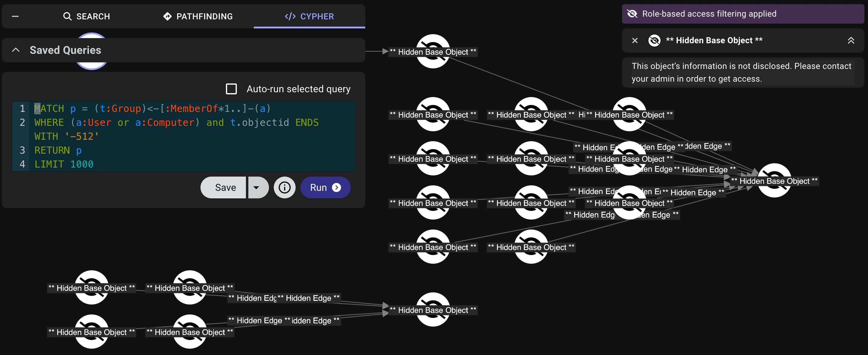Screen dimensions: 868x355
Task: Click the code brackets icon beside Cypher
Action: pos(290,16)
